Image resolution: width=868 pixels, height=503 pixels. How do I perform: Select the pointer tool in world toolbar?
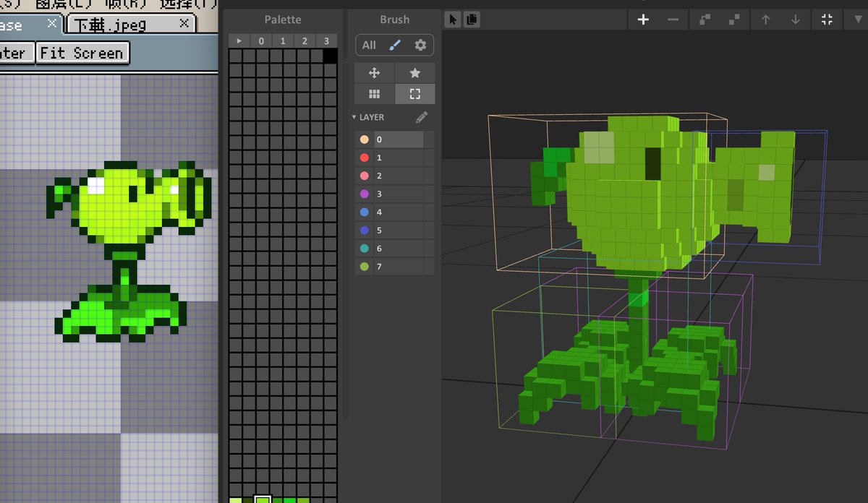[453, 20]
